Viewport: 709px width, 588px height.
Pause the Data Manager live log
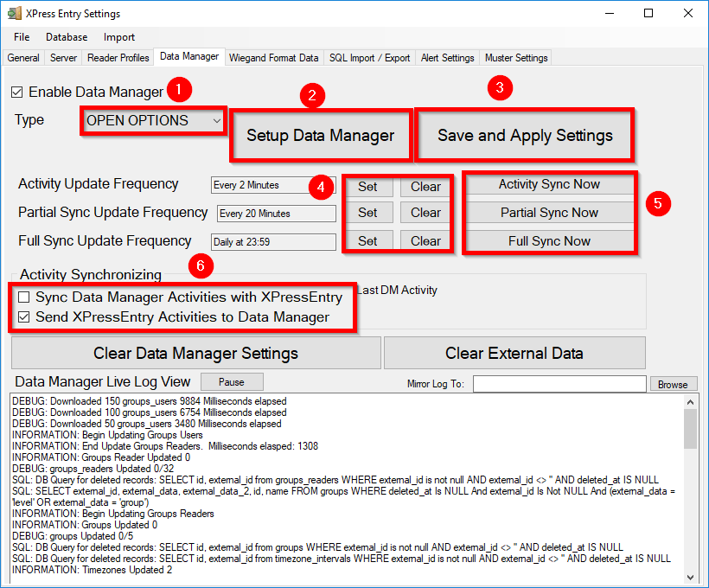coord(232,382)
